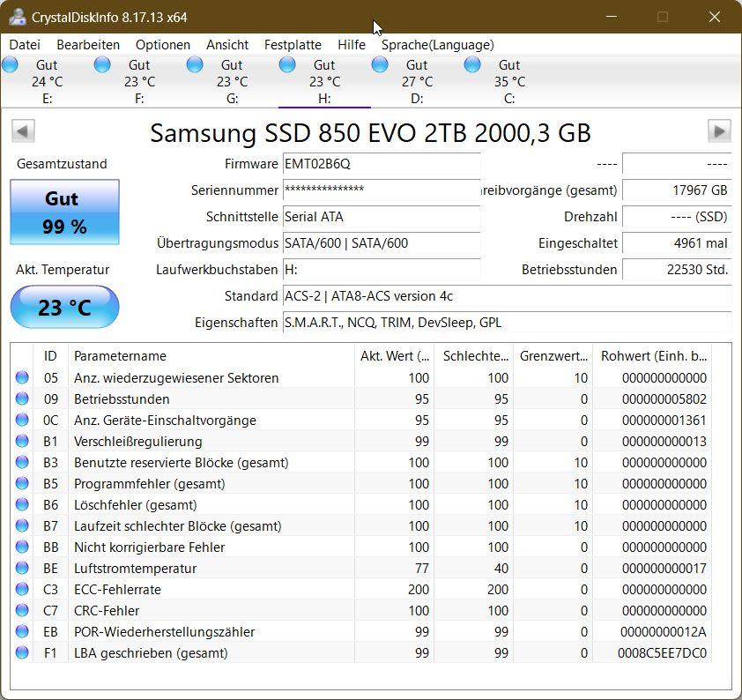742x700 pixels.
Task: Click blue status orb for drive E:
Action: pos(10,64)
